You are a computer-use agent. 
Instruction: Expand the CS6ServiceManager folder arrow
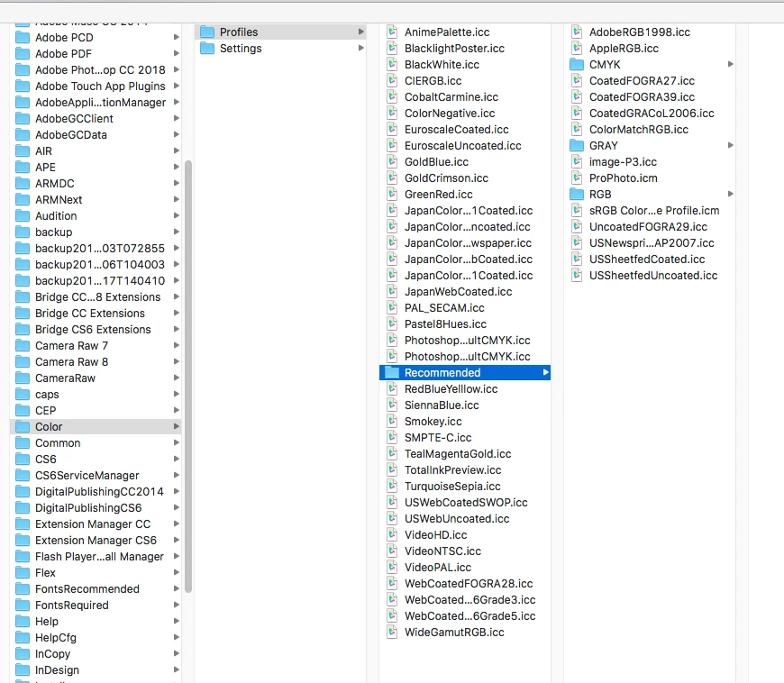point(176,475)
